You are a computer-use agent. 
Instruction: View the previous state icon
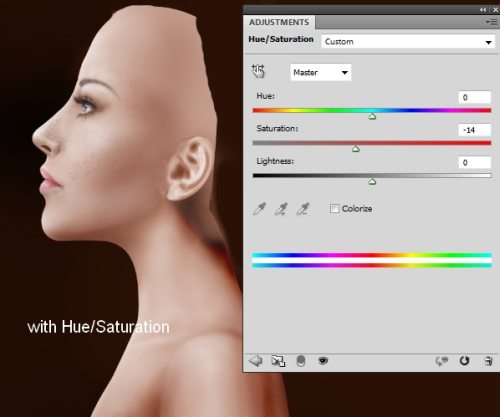[x=442, y=361]
